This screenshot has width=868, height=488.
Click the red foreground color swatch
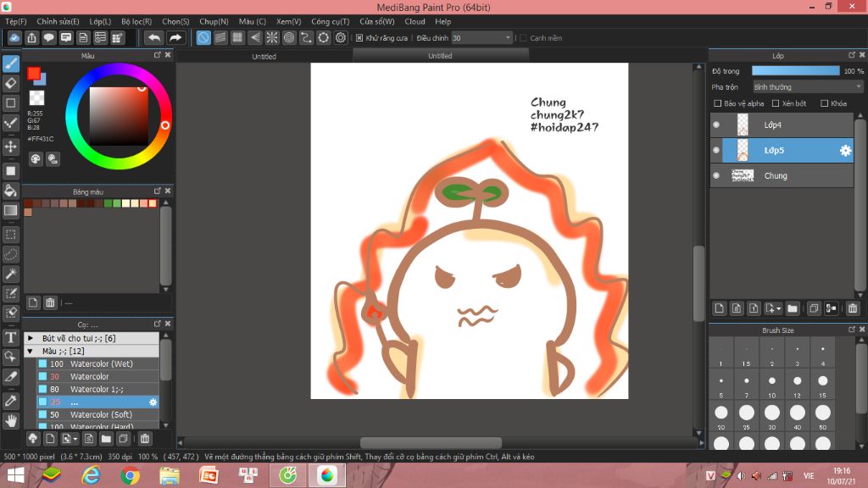(33, 73)
